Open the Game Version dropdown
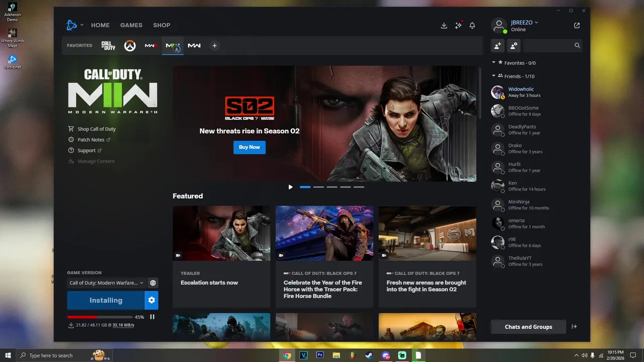Viewport: 644px width, 362px height. point(106,283)
